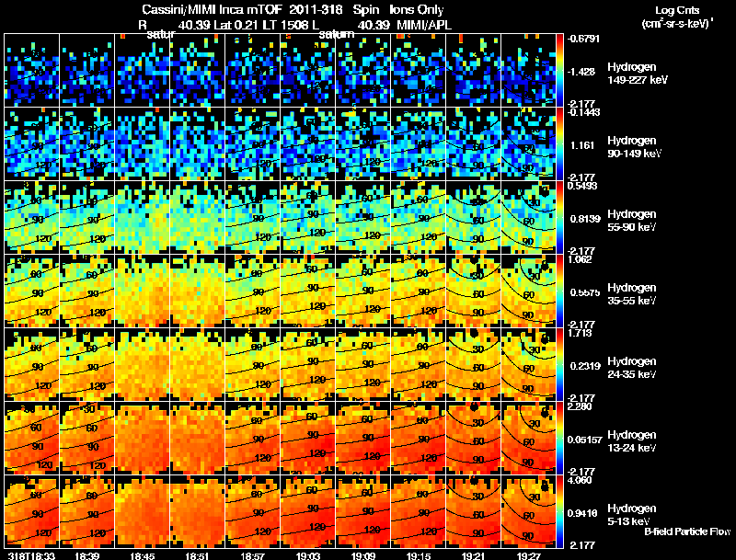Open the bottom-left 5-13 keV image panel

32,510
